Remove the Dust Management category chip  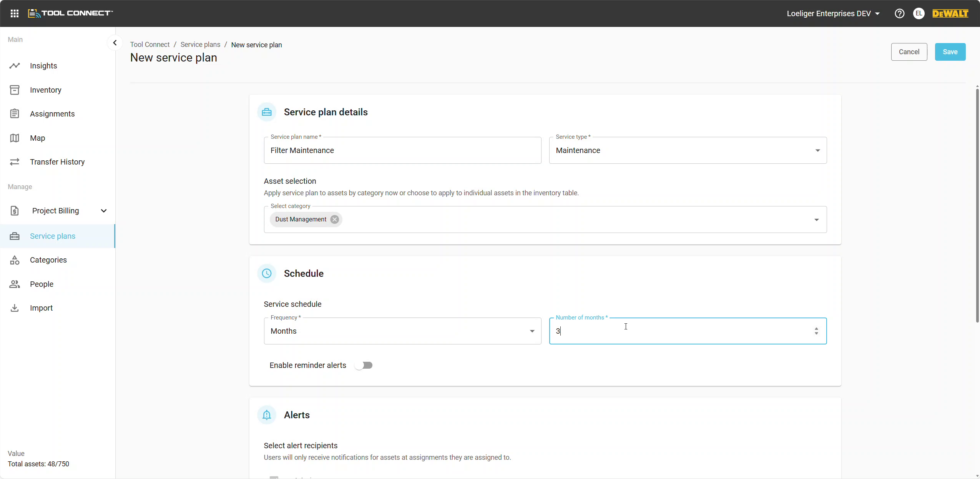pos(335,220)
